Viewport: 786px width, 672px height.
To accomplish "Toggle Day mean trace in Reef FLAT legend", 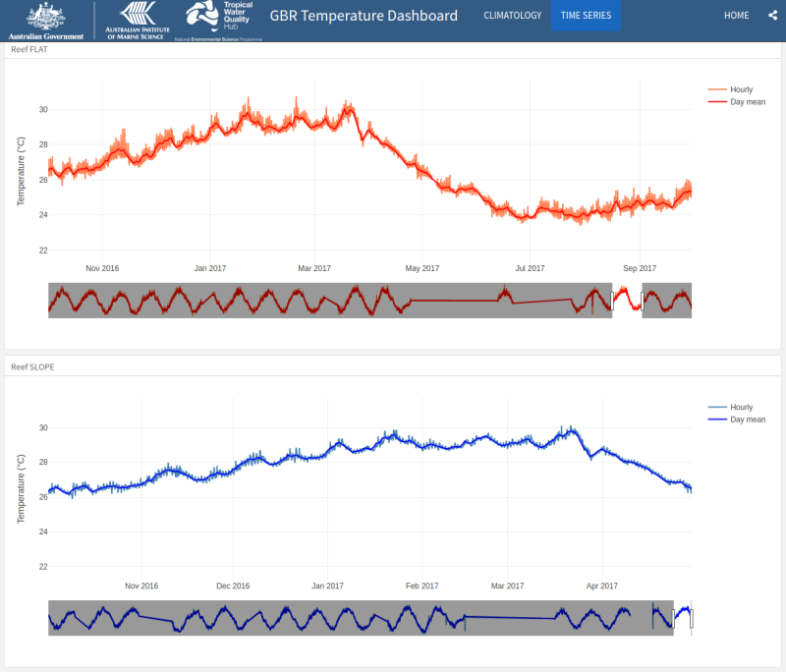I will point(736,102).
